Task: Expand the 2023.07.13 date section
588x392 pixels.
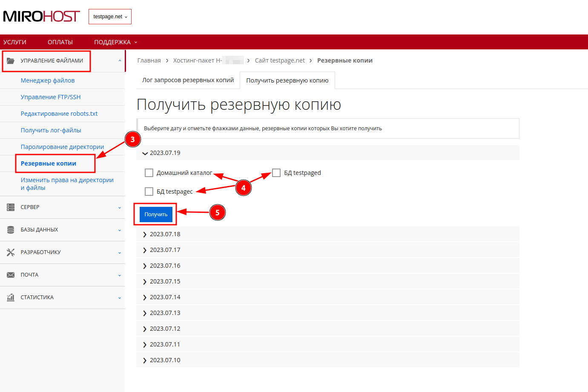Action: (328, 313)
